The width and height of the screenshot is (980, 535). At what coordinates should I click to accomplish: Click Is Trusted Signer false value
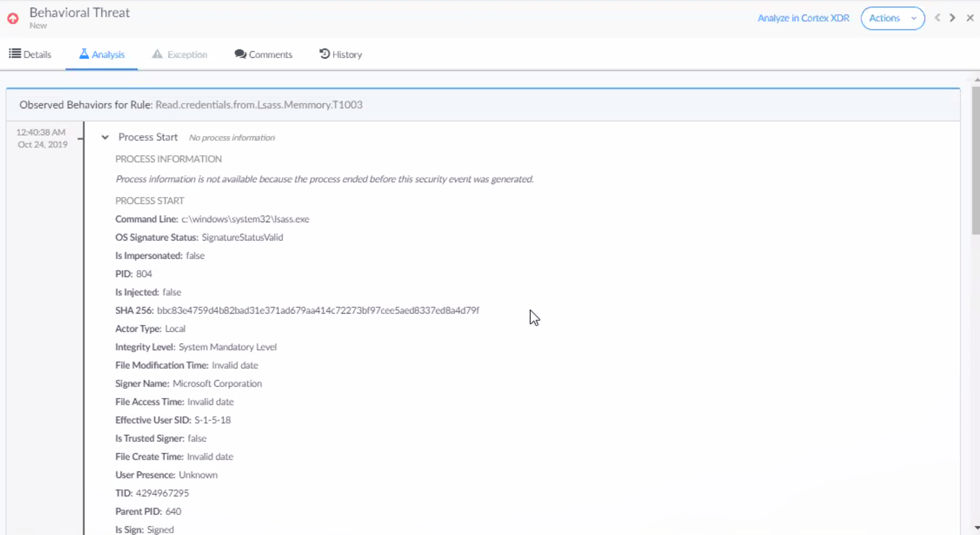197,438
